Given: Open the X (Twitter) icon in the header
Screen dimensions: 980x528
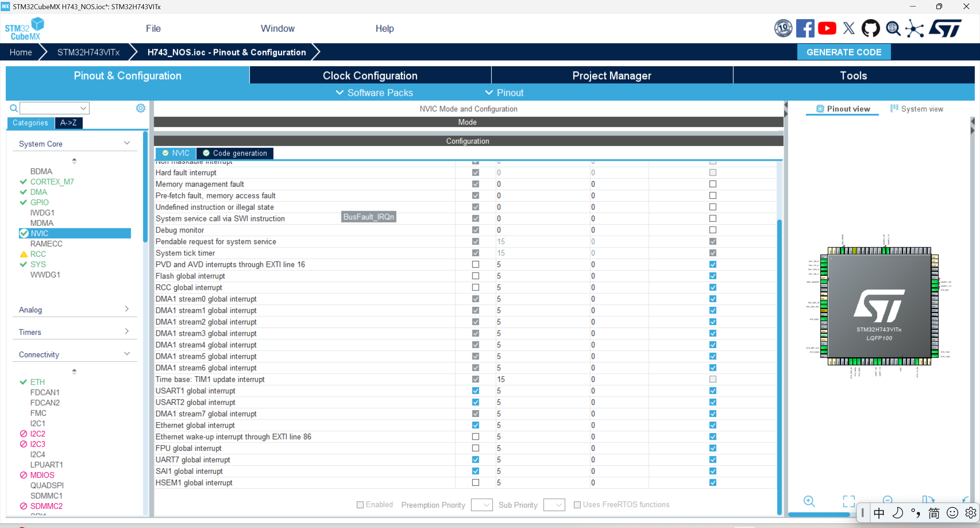Looking at the screenshot, I should pyautogui.click(x=849, y=28).
